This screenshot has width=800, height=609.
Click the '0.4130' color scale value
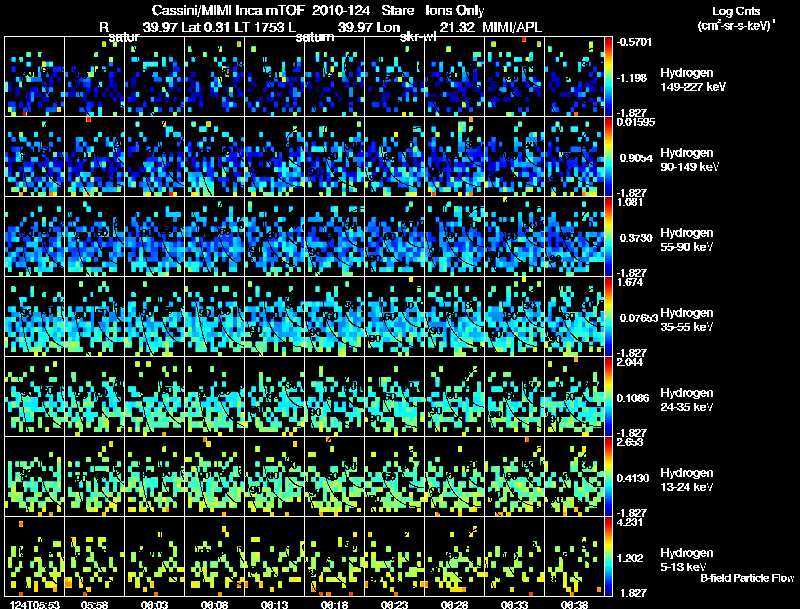click(633, 478)
